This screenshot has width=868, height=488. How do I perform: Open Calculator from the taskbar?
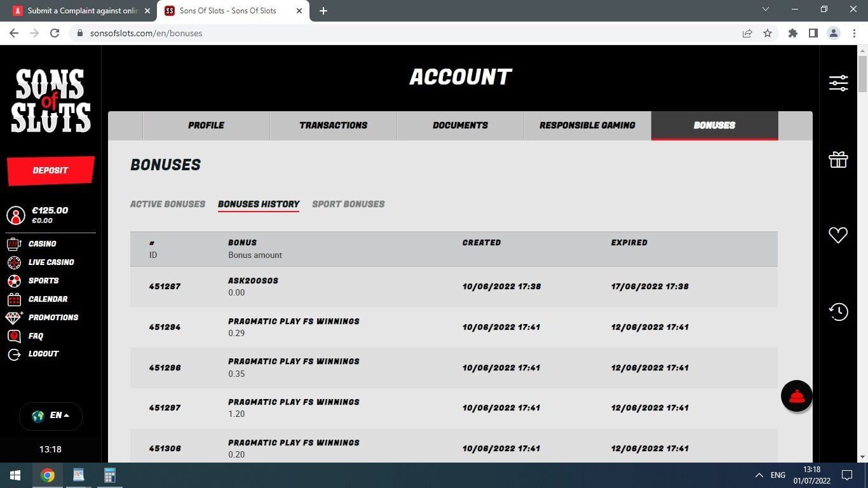click(x=109, y=475)
